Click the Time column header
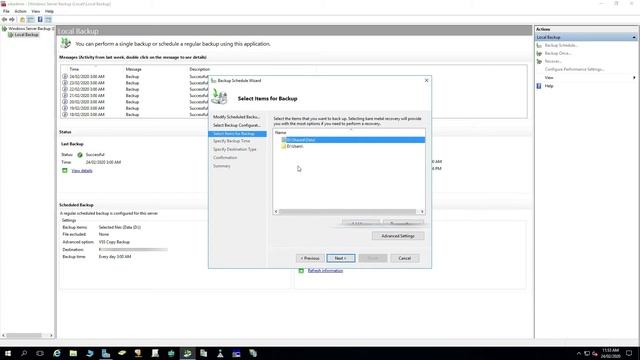This screenshot has width=640, height=360. coord(74,69)
